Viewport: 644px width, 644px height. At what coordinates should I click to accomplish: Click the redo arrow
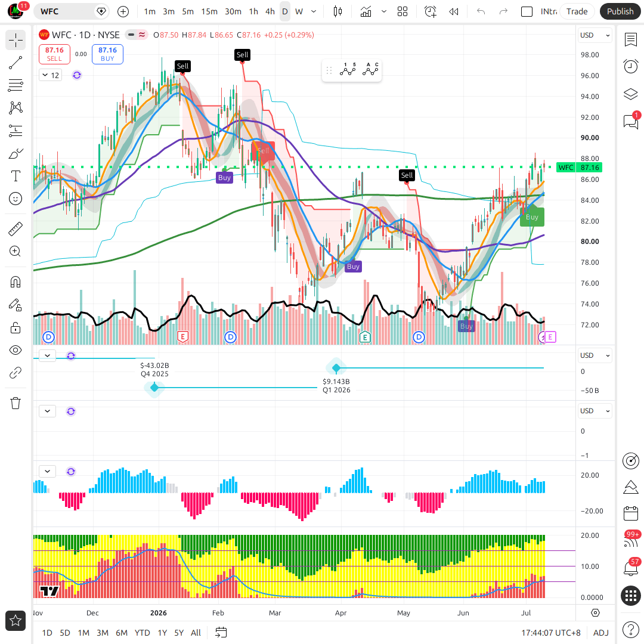[x=503, y=11]
